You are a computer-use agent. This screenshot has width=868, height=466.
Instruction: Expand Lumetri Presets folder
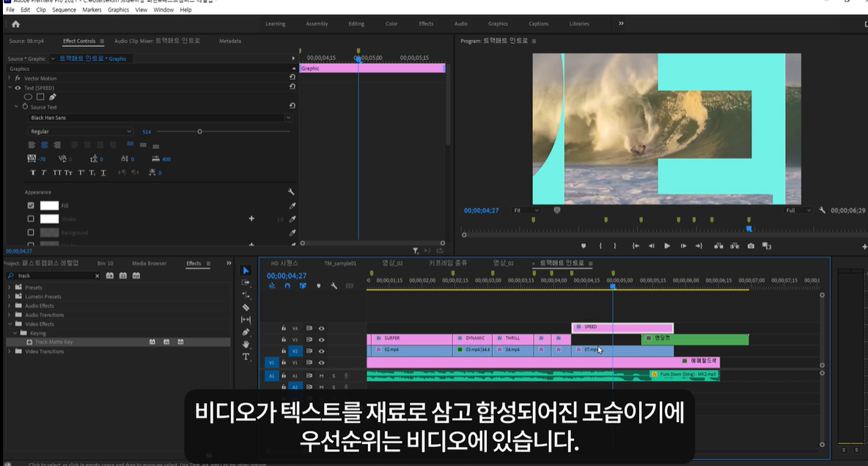tap(10, 297)
